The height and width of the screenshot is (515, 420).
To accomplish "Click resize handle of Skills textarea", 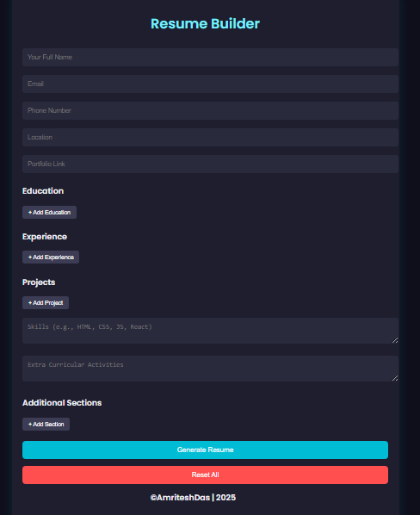I will click(x=395, y=340).
